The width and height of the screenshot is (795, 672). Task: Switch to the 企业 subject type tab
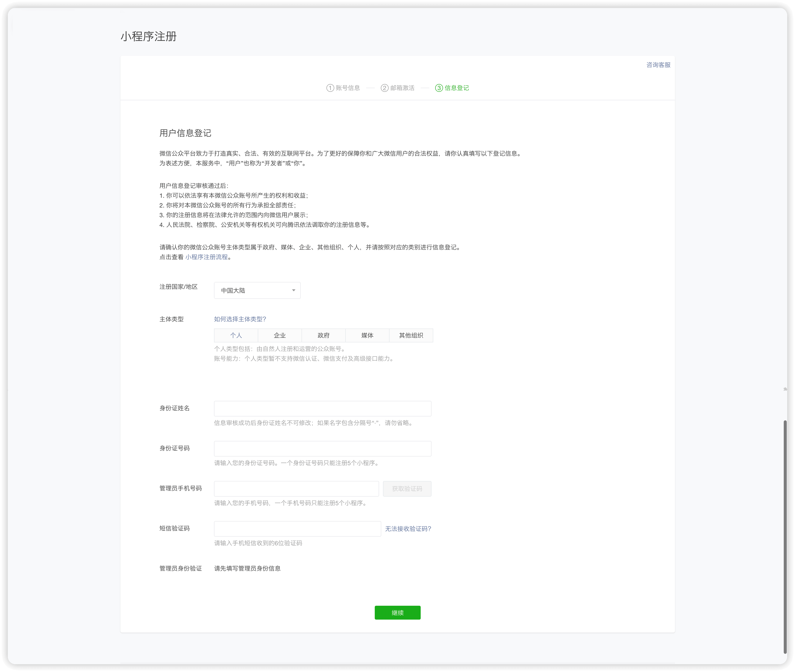pyautogui.click(x=279, y=335)
